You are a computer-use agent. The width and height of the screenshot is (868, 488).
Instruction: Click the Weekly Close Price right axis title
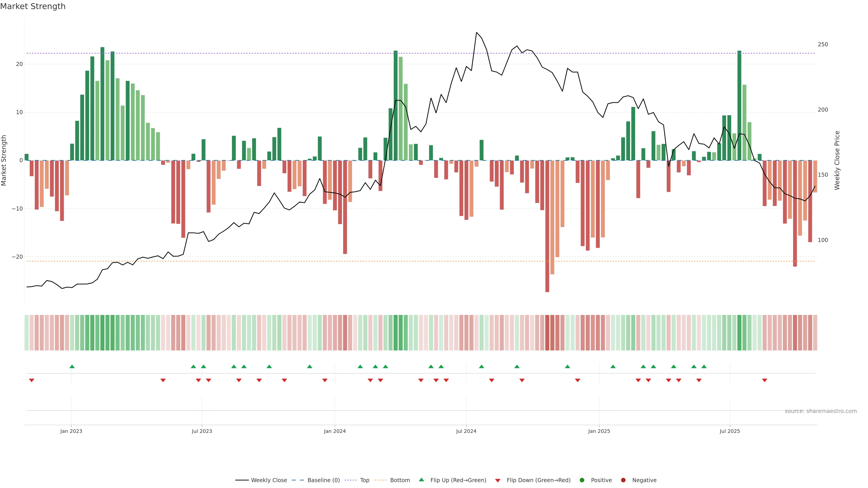click(837, 160)
